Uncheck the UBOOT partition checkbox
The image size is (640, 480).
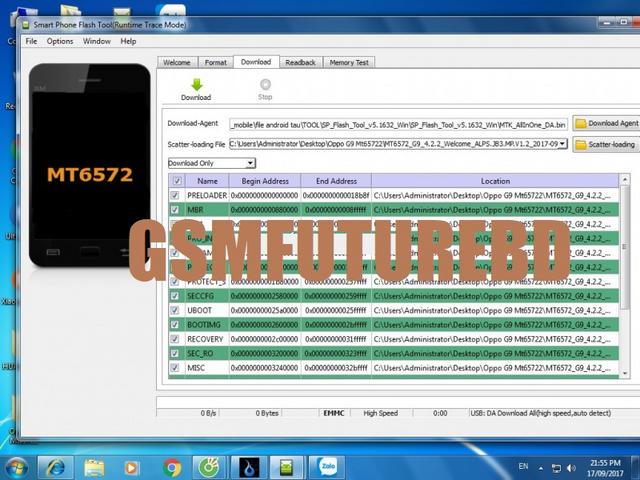(175, 310)
